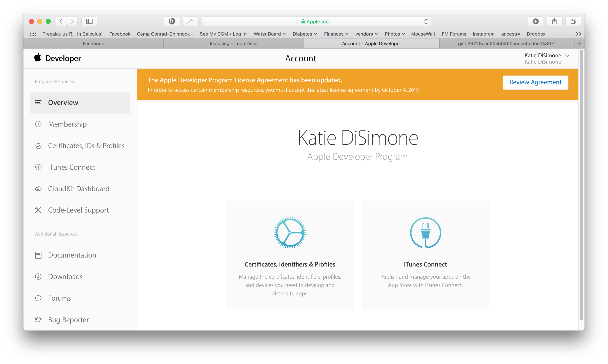Click the Share toolbar icon
The image size is (608, 364).
click(554, 21)
